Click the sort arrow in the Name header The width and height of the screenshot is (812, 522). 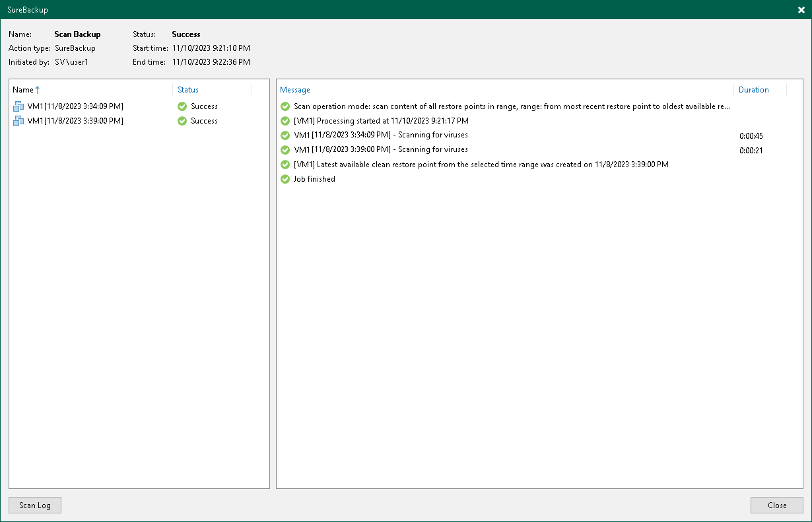click(36, 89)
